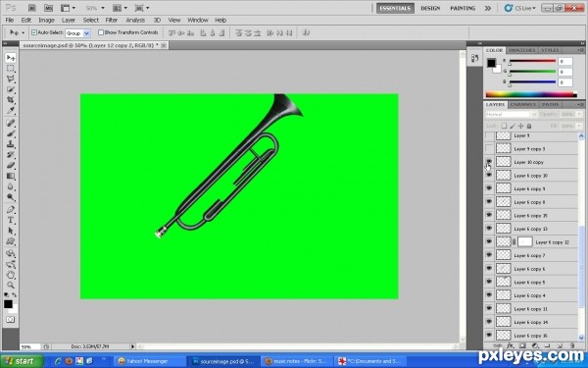Select the Quick Selection tool
The image size is (588, 368).
(11, 89)
